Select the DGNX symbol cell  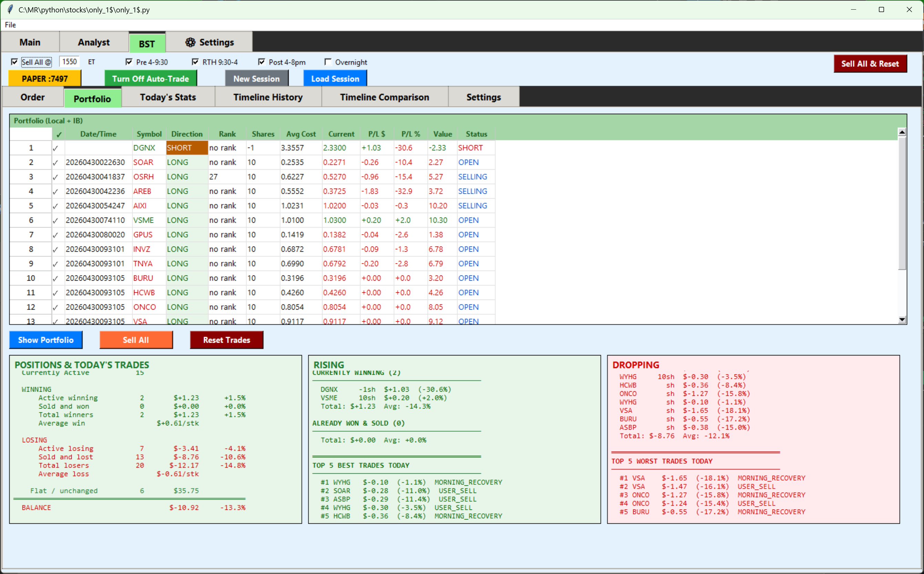pos(149,148)
